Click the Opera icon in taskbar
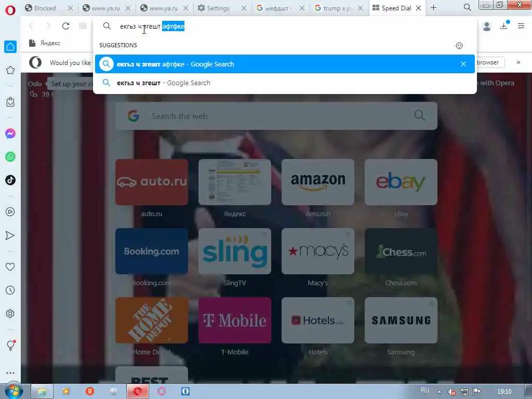Viewport: 532px width, 399px height. (x=137, y=391)
